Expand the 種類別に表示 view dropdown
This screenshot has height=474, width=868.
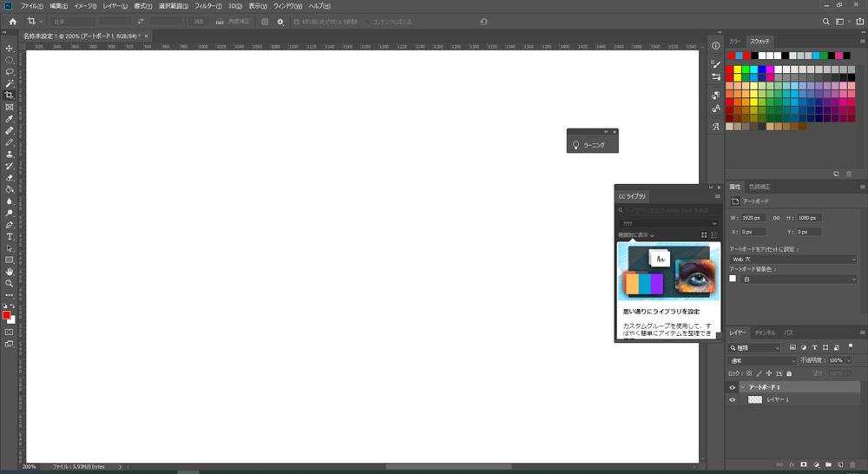click(635, 235)
